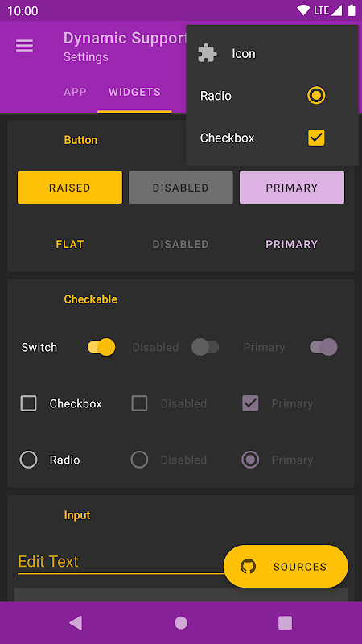362x644 pixels.
Task: Tap the battery icon in status bar
Action: click(x=352, y=10)
